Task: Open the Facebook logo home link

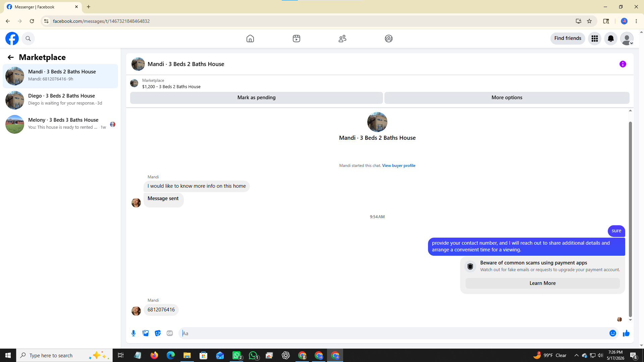Action: point(12,39)
